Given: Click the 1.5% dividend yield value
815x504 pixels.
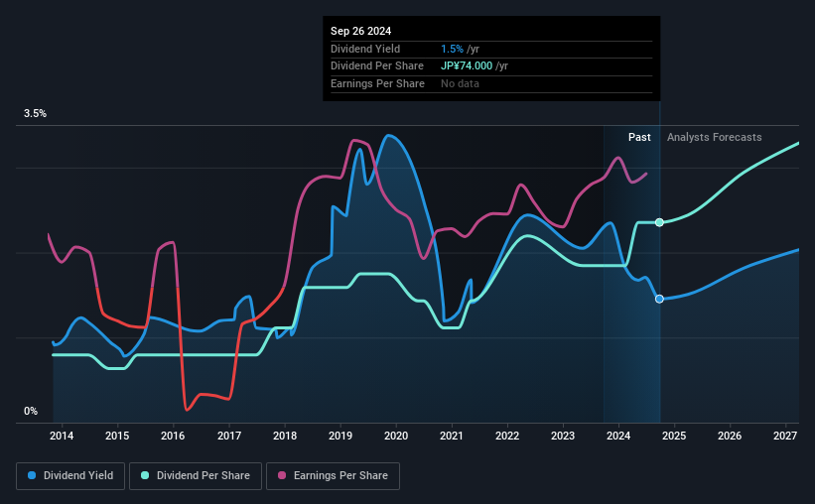Looking at the screenshot, I should [x=452, y=49].
